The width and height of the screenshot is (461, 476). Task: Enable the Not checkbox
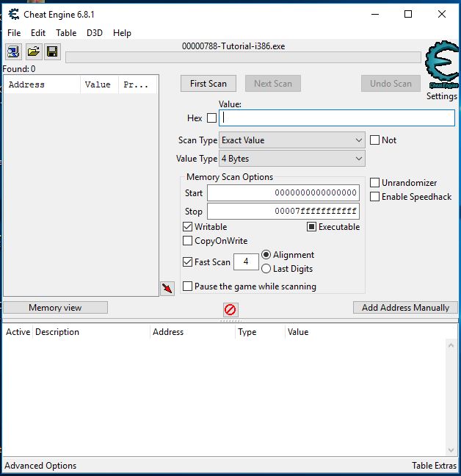[x=374, y=140]
